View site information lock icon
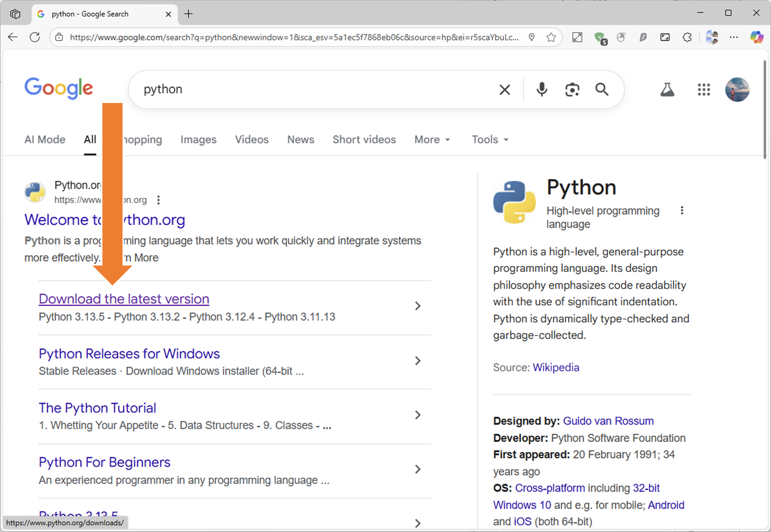This screenshot has height=532, width=771. [59, 37]
